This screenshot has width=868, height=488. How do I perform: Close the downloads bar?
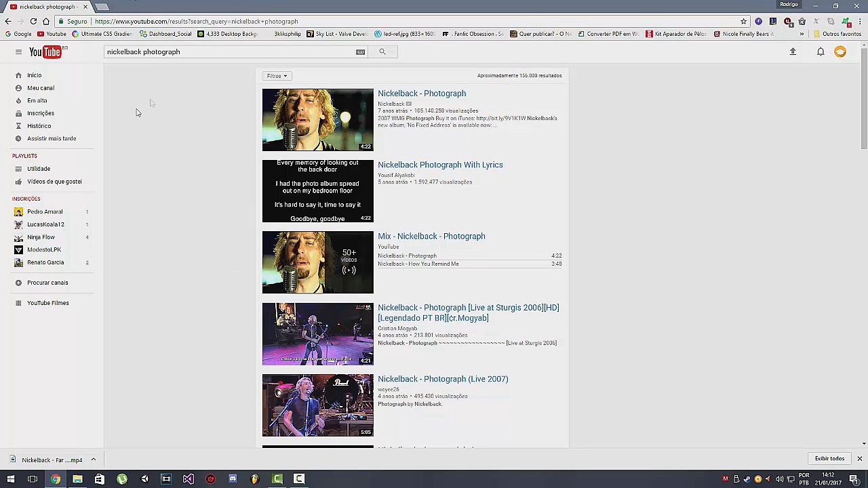pyautogui.click(x=859, y=459)
